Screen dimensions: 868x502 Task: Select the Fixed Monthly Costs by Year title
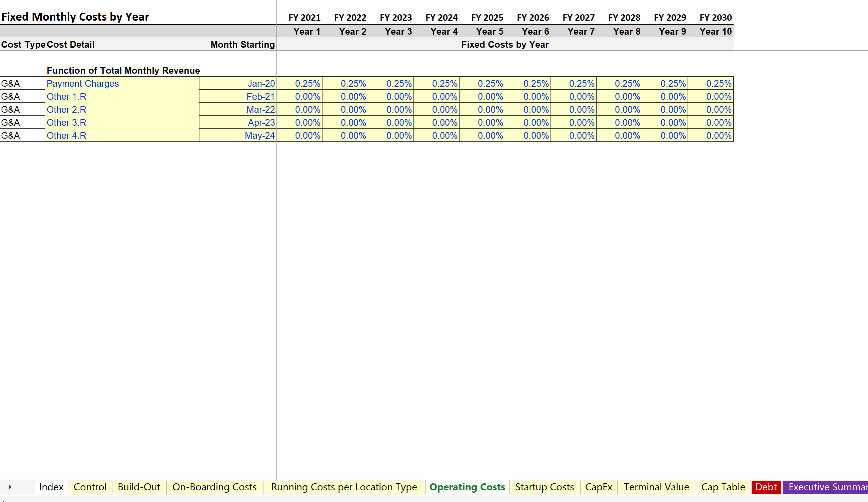point(75,17)
